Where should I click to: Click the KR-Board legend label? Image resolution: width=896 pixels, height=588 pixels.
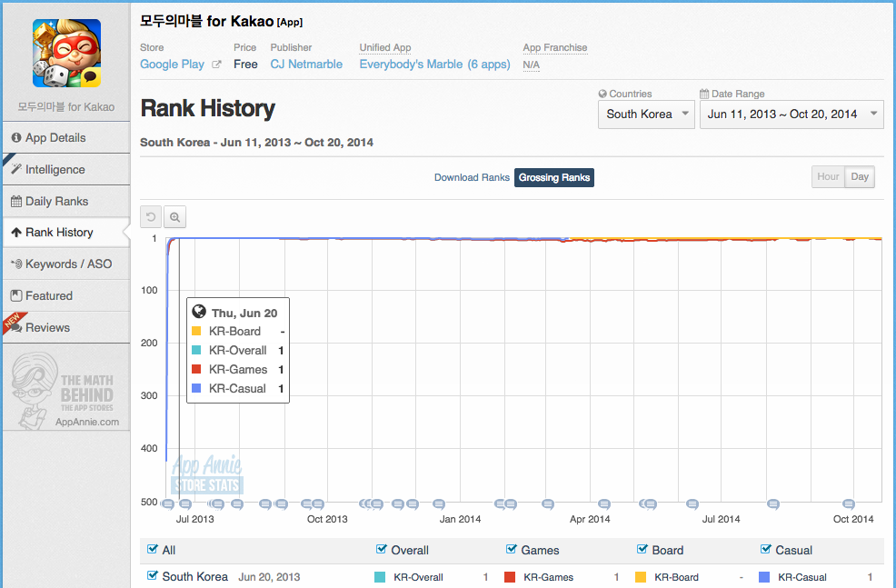tap(676, 577)
